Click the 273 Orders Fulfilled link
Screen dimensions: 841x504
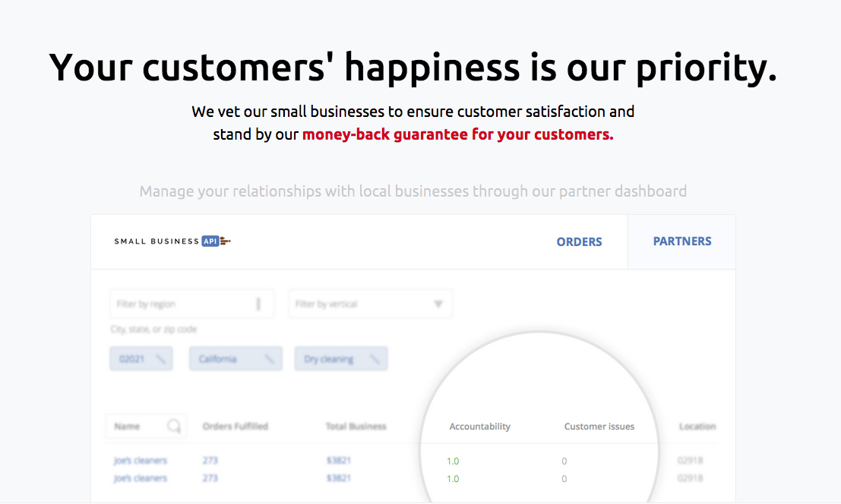click(210, 460)
